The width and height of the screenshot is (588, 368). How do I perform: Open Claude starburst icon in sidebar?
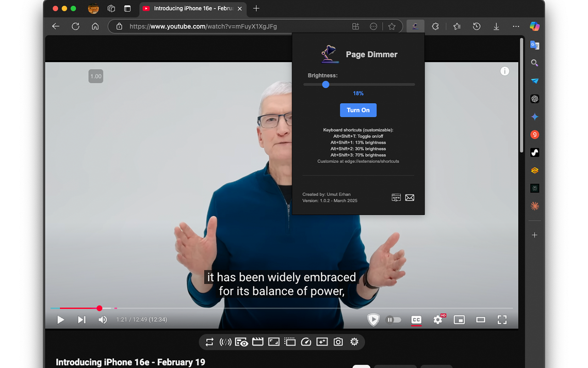click(535, 206)
